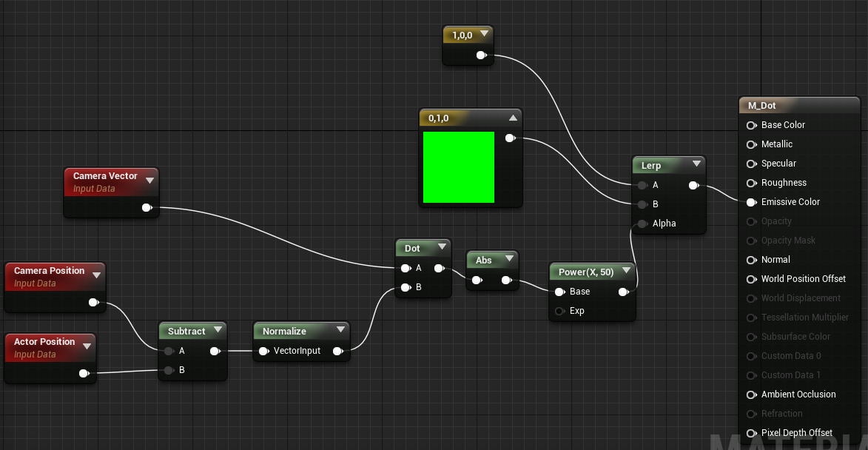Expand the 1,0,0 constant node preview

(x=485, y=34)
